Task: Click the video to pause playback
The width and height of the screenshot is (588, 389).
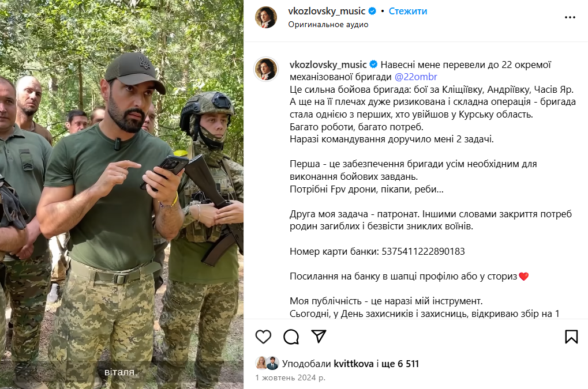Action: 122,194
